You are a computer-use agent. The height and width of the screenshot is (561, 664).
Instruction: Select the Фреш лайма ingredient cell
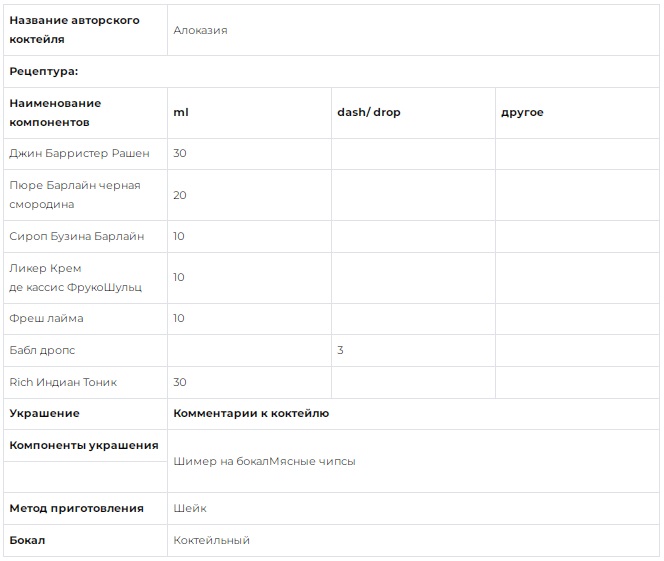pyautogui.click(x=85, y=318)
